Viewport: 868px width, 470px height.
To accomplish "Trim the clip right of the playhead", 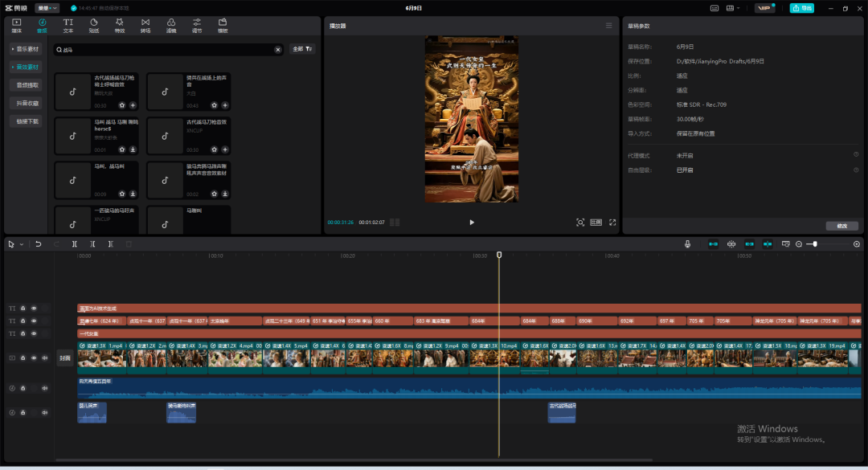I will click(111, 244).
